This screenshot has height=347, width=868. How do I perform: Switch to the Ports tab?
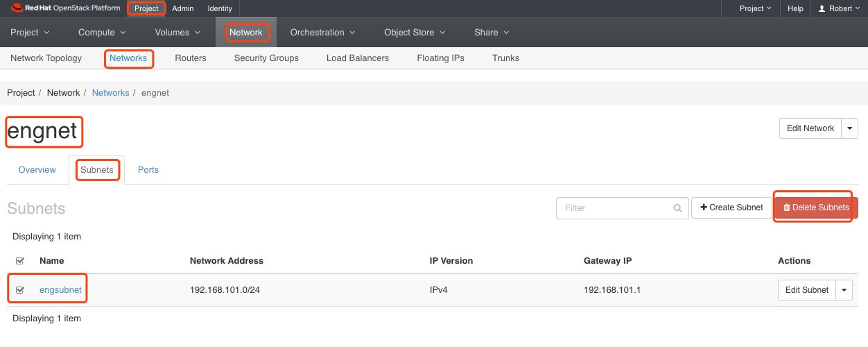click(x=148, y=170)
